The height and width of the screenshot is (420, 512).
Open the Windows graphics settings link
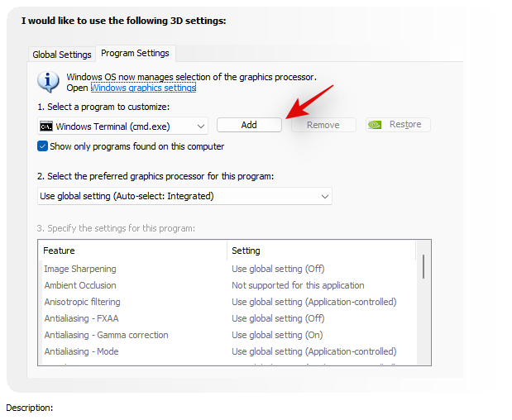click(143, 88)
